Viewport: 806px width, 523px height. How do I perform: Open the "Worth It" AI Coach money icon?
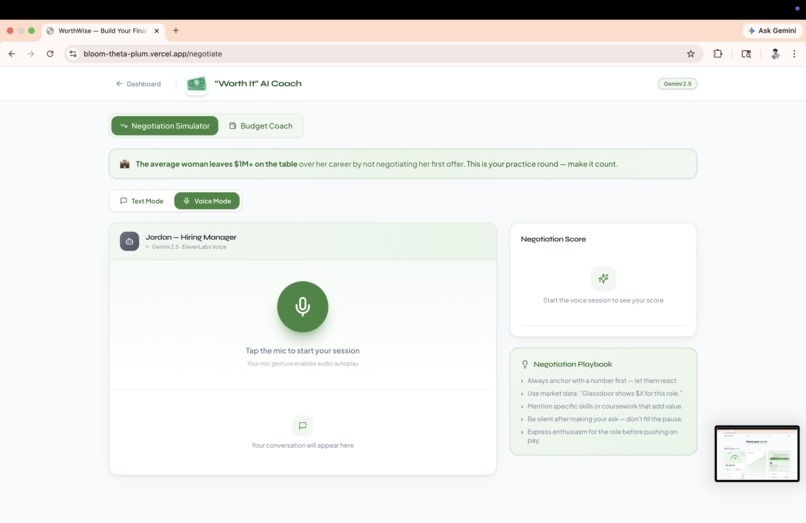point(196,84)
